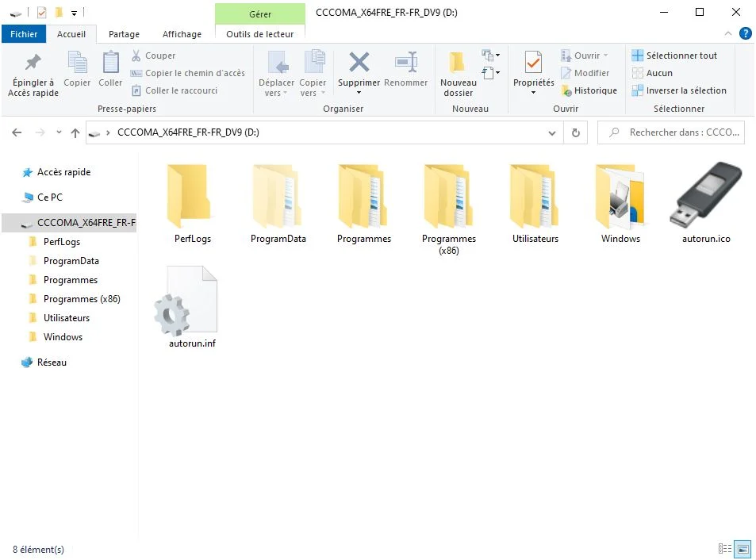This screenshot has width=756, height=560.
Task: Select the Programmes folder icon
Action: 363,196
